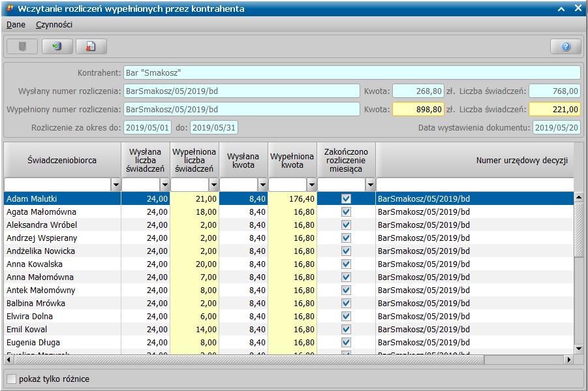Click the Kwota field showing 268,80
This screenshot has height=391, width=588.
pyautogui.click(x=418, y=91)
